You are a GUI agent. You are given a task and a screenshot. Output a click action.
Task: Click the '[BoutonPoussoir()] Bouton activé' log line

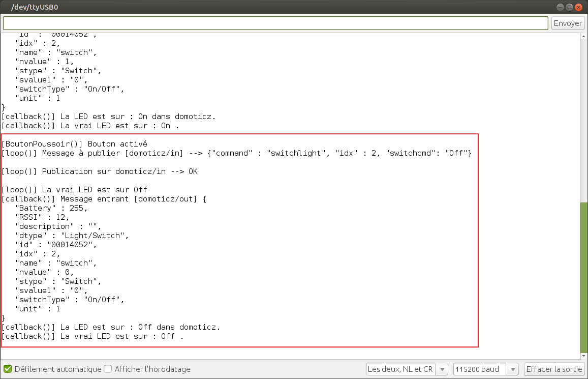click(74, 144)
